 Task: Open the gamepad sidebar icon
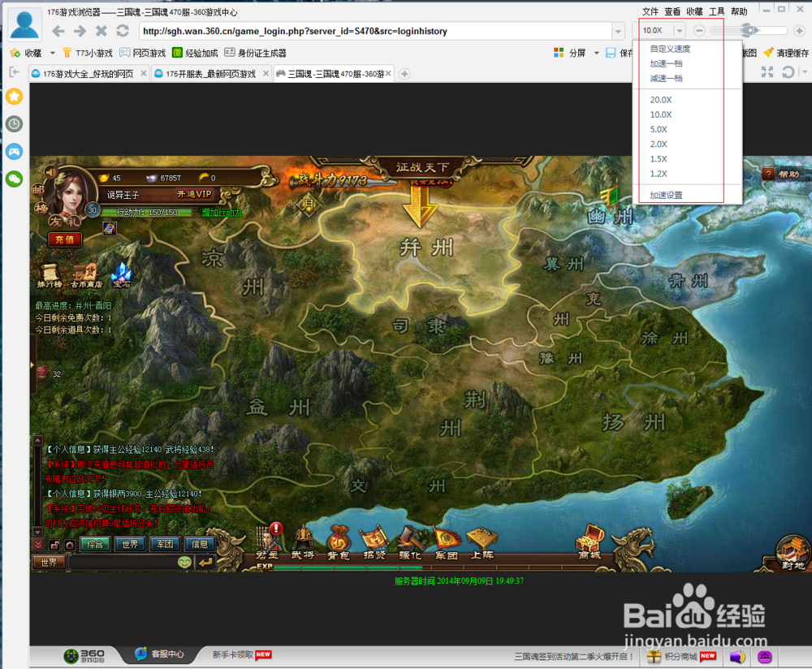[x=14, y=151]
